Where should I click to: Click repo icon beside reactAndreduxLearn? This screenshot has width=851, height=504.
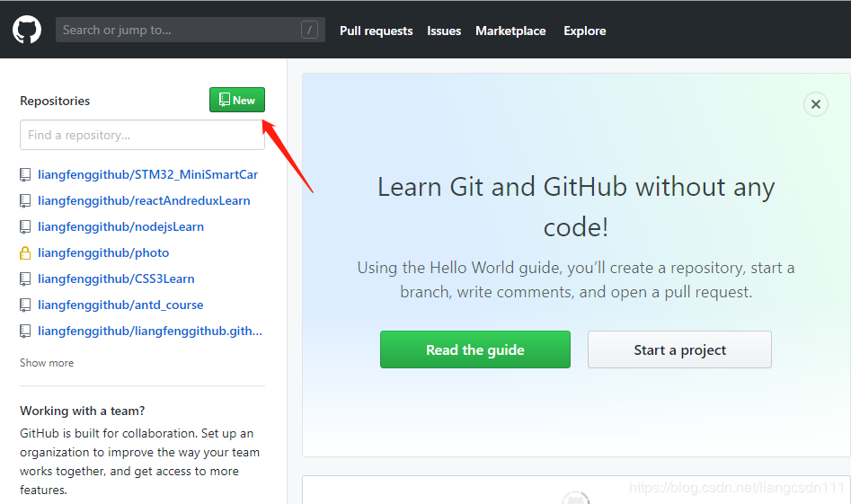[x=25, y=200]
